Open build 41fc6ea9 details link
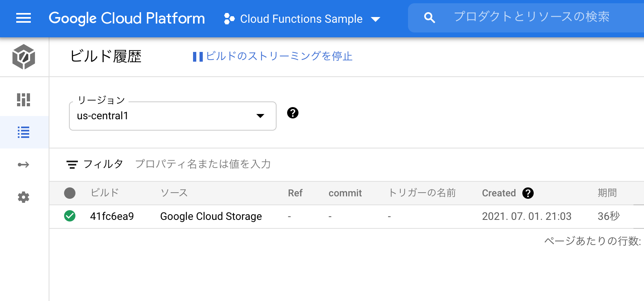The height and width of the screenshot is (301, 644). tap(112, 217)
